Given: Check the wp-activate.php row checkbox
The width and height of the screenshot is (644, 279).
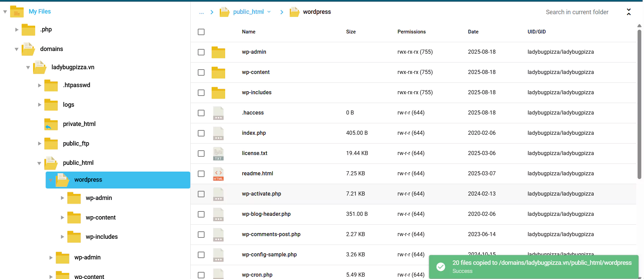Looking at the screenshot, I should (x=201, y=194).
